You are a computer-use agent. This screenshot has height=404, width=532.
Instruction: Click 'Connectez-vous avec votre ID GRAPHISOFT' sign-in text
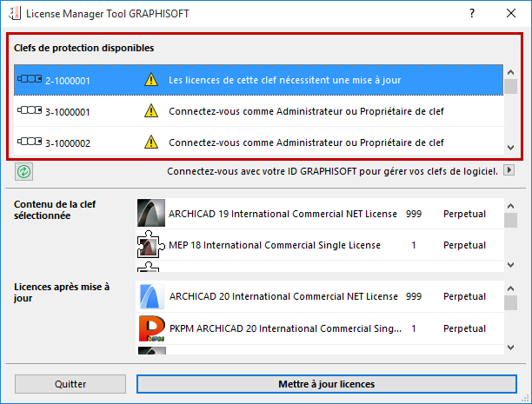pyautogui.click(x=332, y=171)
